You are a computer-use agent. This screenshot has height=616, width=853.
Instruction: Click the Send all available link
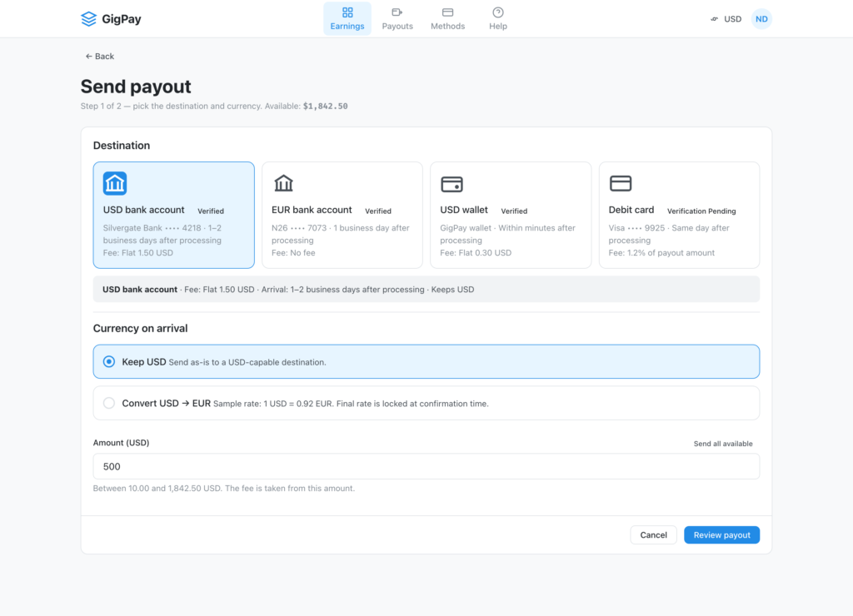click(x=723, y=444)
